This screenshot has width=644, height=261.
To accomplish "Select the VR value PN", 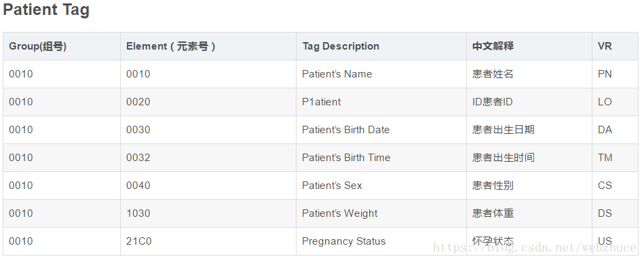I will (x=605, y=74).
